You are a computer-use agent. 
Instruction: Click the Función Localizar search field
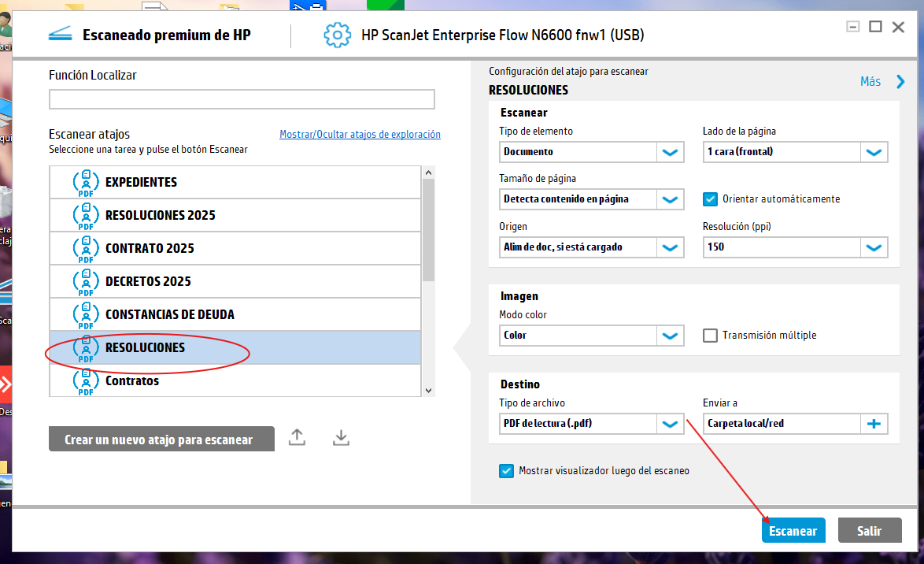tap(242, 99)
